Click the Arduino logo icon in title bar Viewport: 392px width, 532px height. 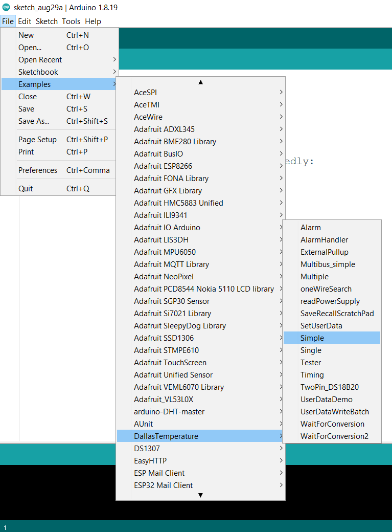pyautogui.click(x=6, y=7)
